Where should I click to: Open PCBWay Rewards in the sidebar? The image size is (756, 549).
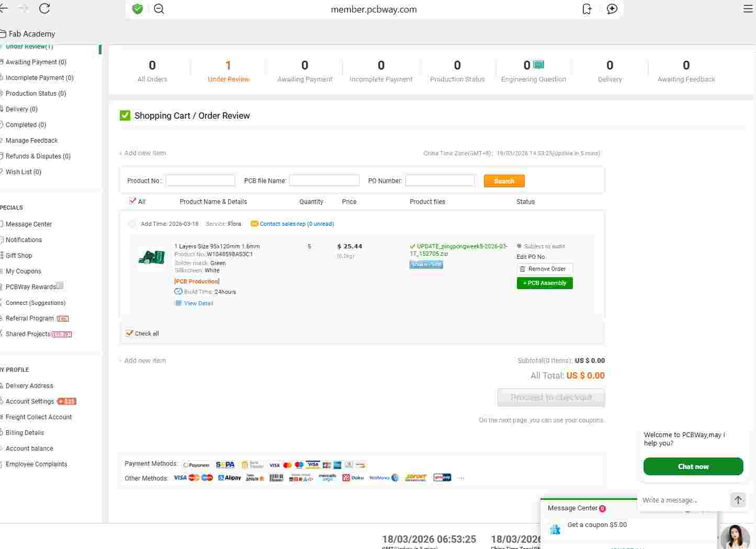click(x=31, y=287)
